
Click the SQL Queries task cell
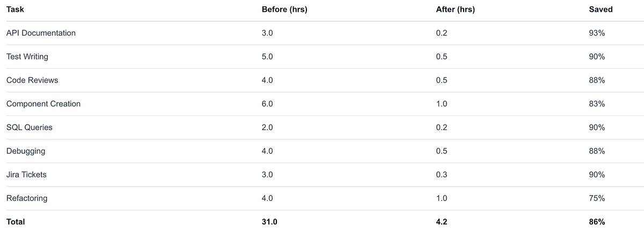[30, 128]
